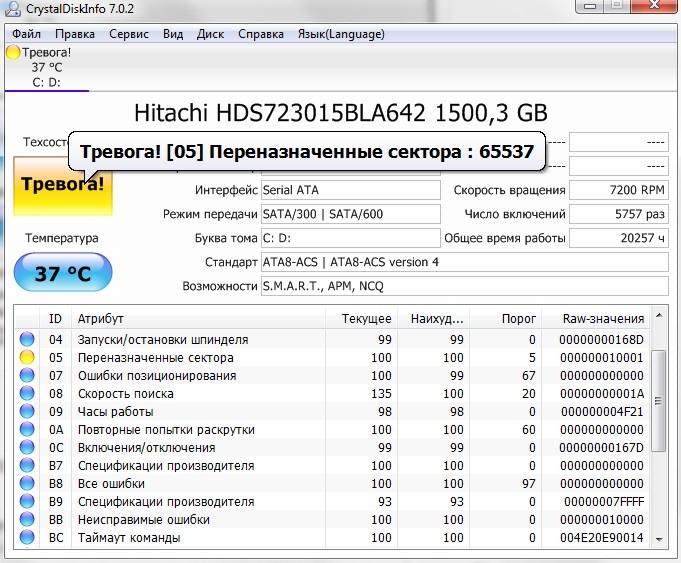This screenshot has height=563, width=681.
Task: Click blue status icon for attribute B8
Action: 27,484
